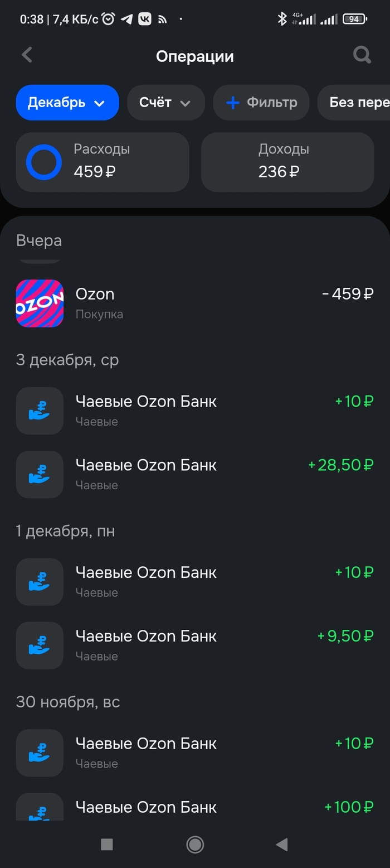Open search with magnifier icon

point(362,55)
